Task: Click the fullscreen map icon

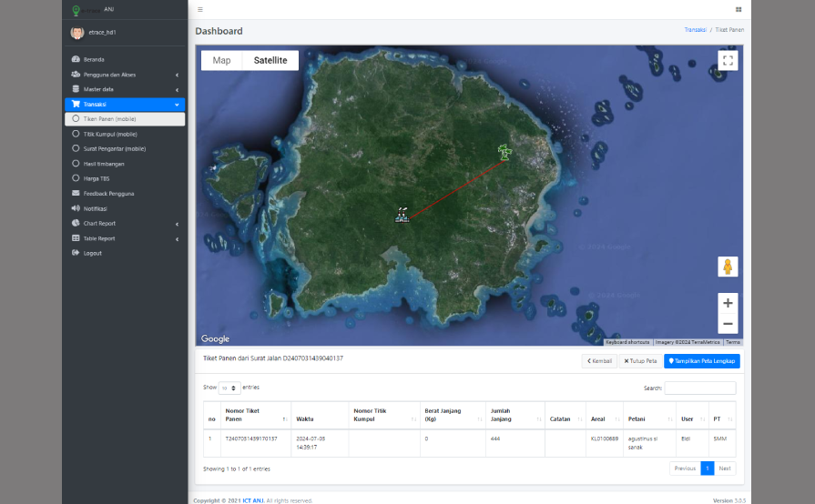Action: [x=727, y=61]
